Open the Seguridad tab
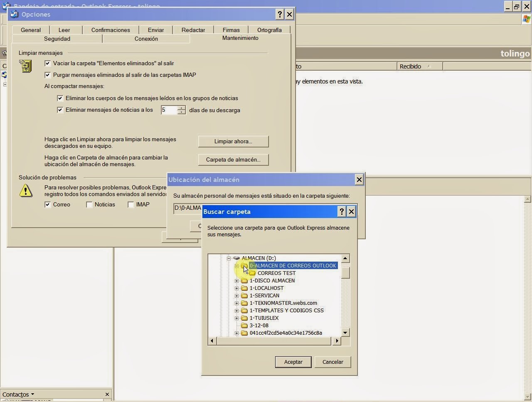The width and height of the screenshot is (532, 402). [x=57, y=39]
